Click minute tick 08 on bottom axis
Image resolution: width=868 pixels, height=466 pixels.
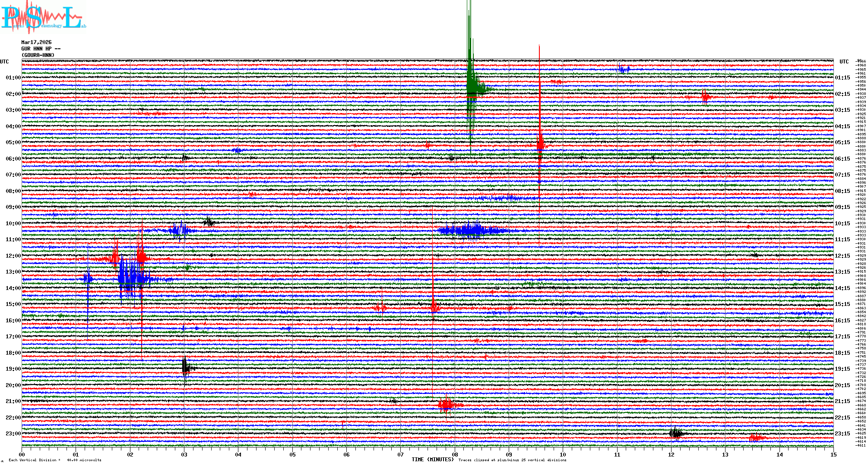pos(455,455)
